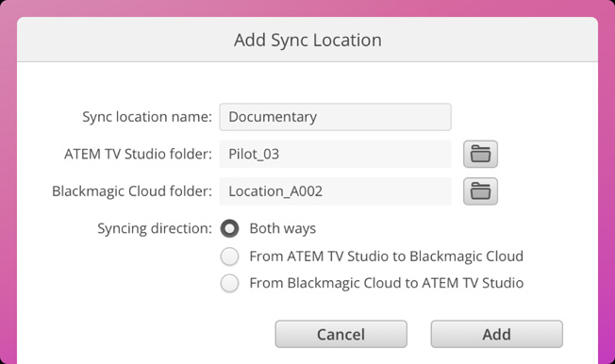The image size is (615, 364).
Task: Click the pink background outside the dialog
Action: point(8,196)
